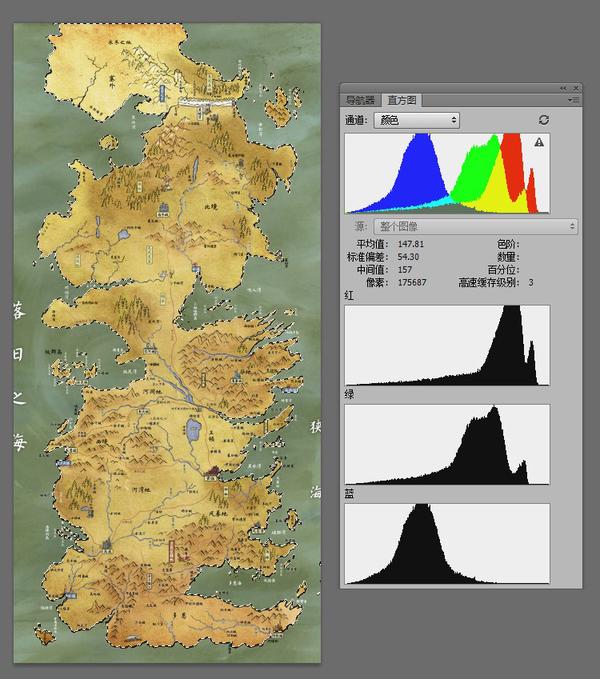Open the 通道 颜色 dropdown
Image resolution: width=600 pixels, height=679 pixels.
416,120
